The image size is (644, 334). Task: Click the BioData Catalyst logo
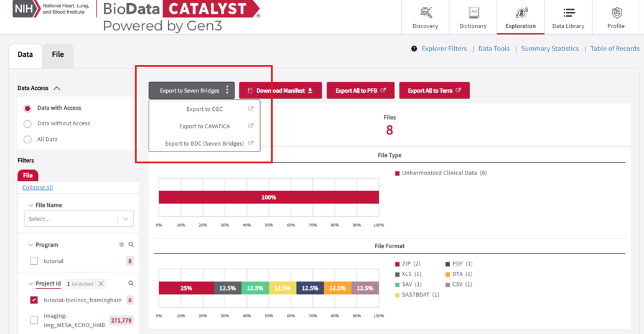pyautogui.click(x=181, y=16)
